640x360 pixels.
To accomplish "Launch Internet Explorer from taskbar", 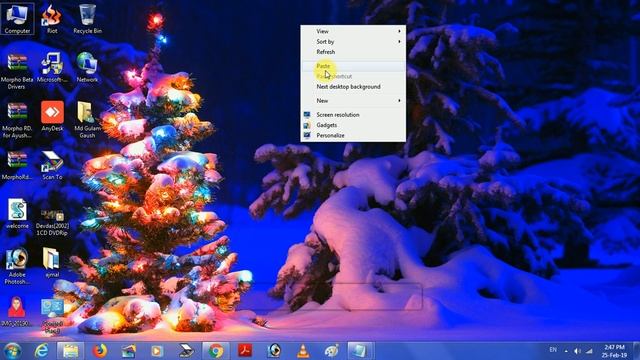I will coord(41,351).
